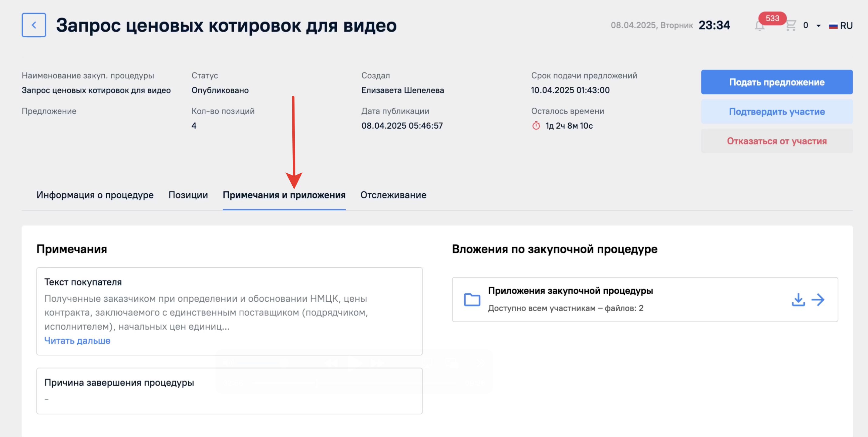Open the RU language selector
Viewport: 868px width, 437px height.
pos(846,25)
